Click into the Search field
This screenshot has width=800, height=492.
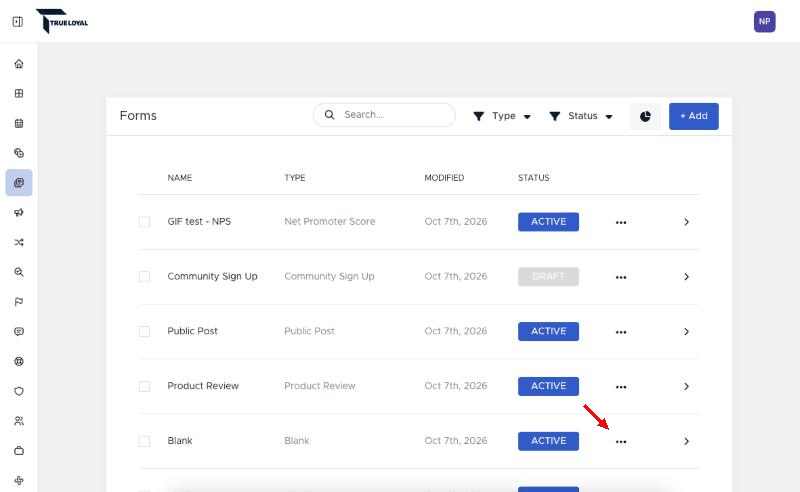[384, 115]
